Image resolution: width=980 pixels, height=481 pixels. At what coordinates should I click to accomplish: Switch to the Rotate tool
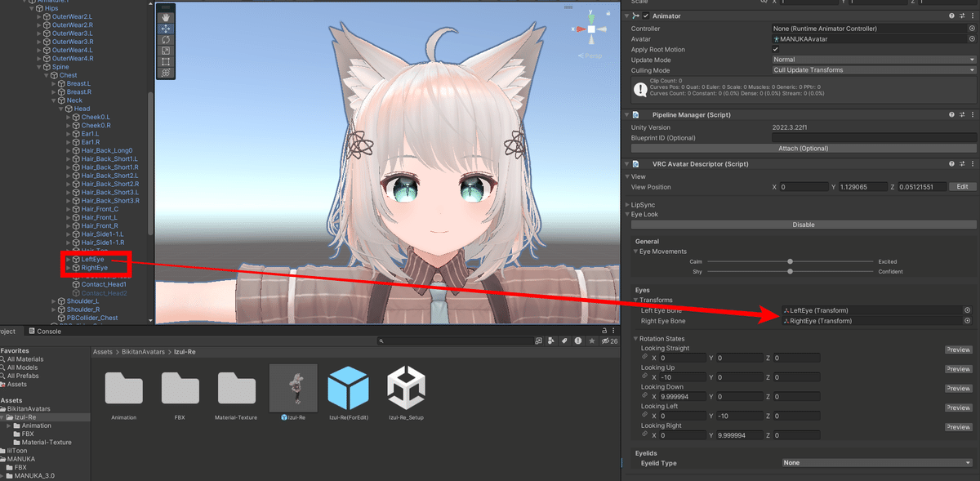coord(166,39)
